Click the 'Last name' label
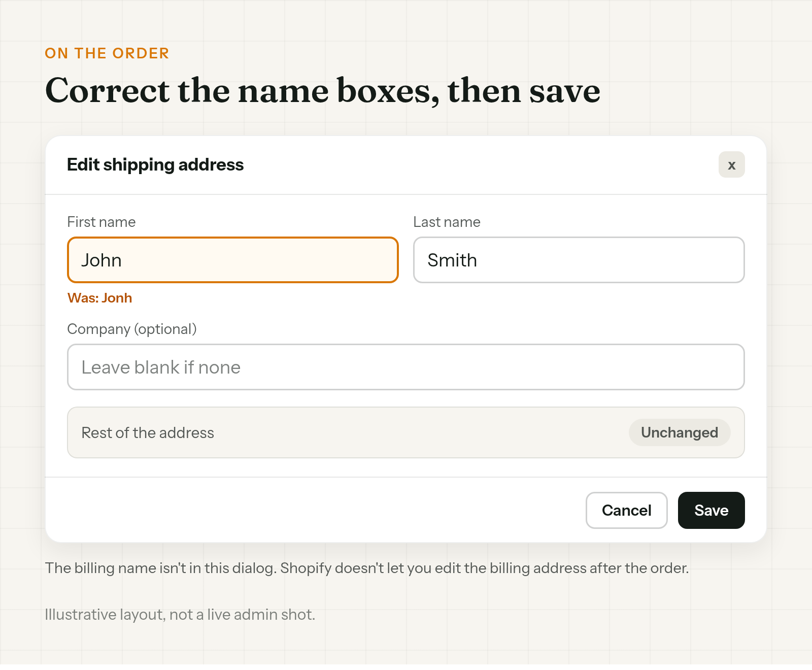Screen dimensions: 812x670 pyautogui.click(x=447, y=222)
